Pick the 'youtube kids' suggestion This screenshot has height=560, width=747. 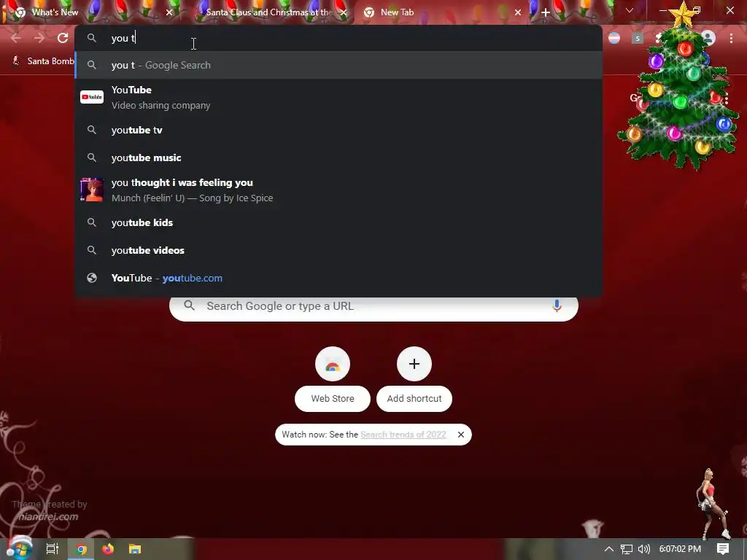coord(338,222)
